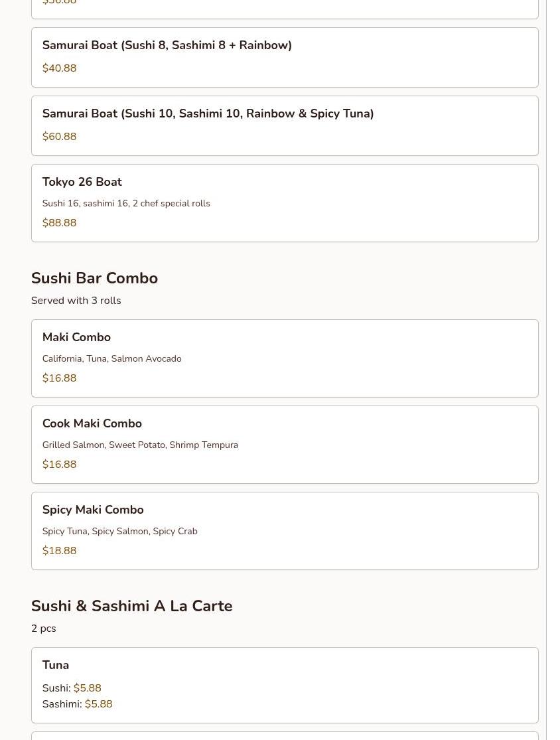Open the Spicy Maki Combo item
The height and width of the screenshot is (740, 560).
[93, 510]
